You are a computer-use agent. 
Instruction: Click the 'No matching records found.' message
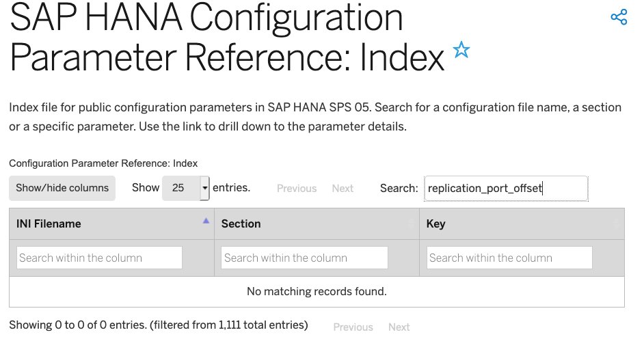click(317, 291)
